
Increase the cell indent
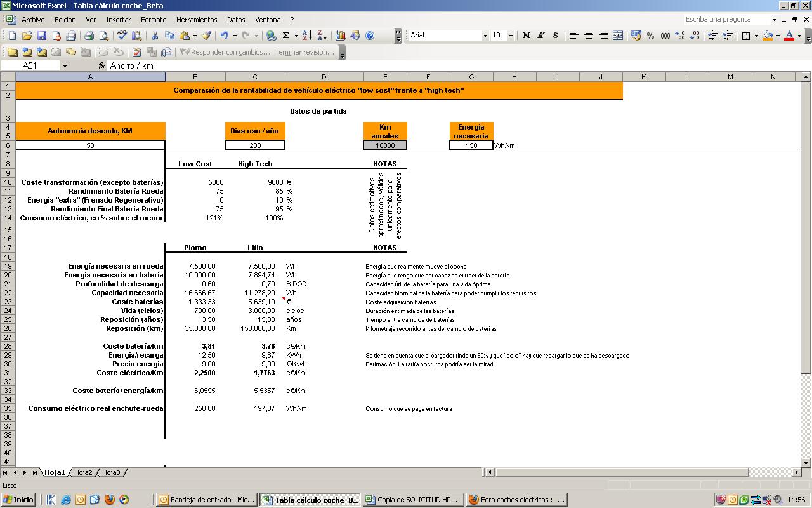coord(728,36)
